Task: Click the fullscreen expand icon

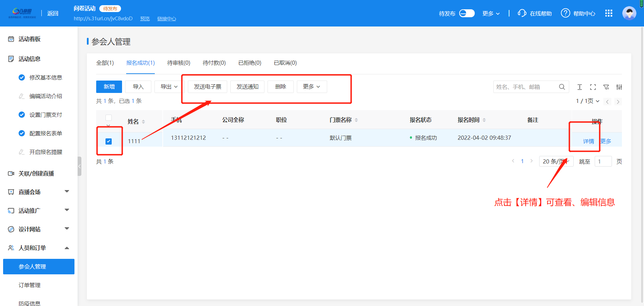Action: pyautogui.click(x=593, y=87)
